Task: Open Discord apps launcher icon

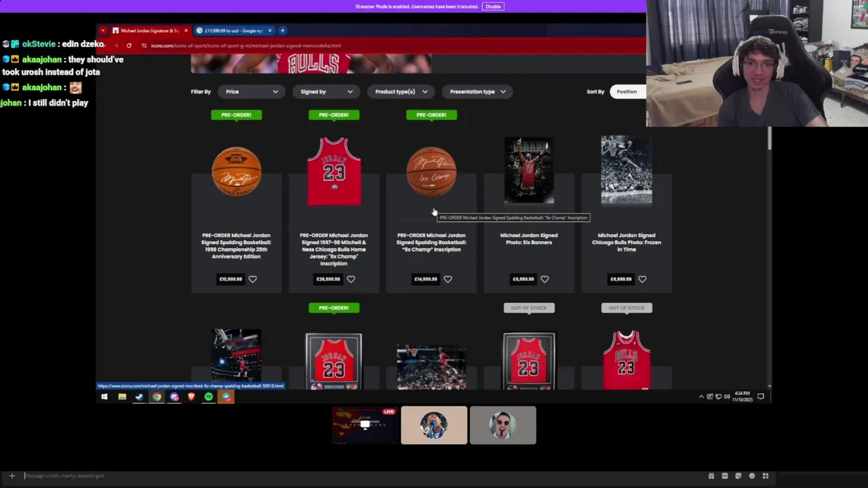Action: [x=765, y=476]
